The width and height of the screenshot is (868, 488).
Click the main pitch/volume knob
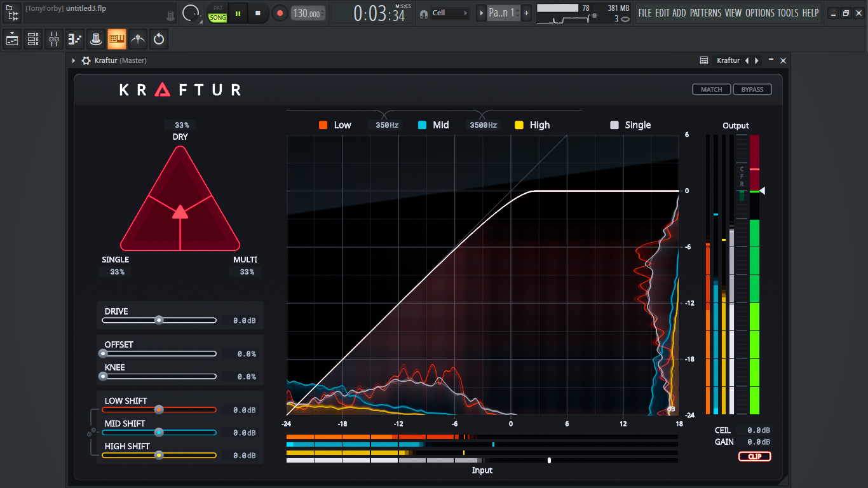coord(191,13)
